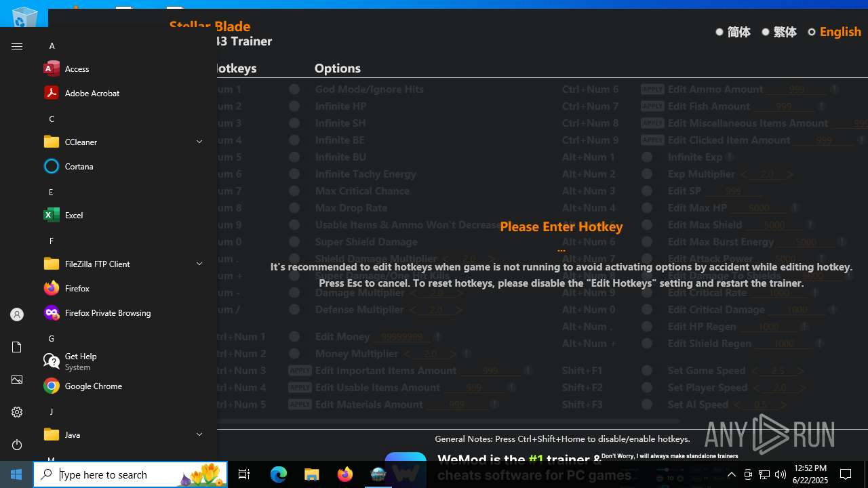
Task: Apply Edit Important Items Amount
Action: (300, 370)
